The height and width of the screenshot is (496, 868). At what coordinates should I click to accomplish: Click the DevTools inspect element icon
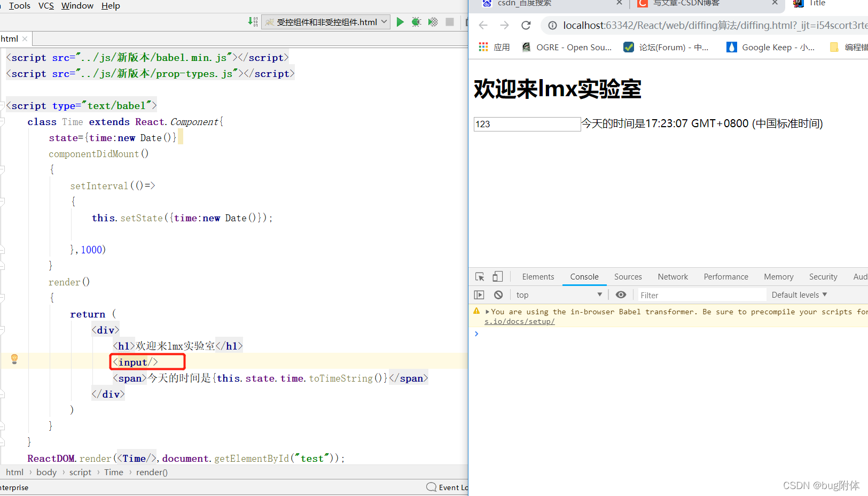click(x=480, y=276)
